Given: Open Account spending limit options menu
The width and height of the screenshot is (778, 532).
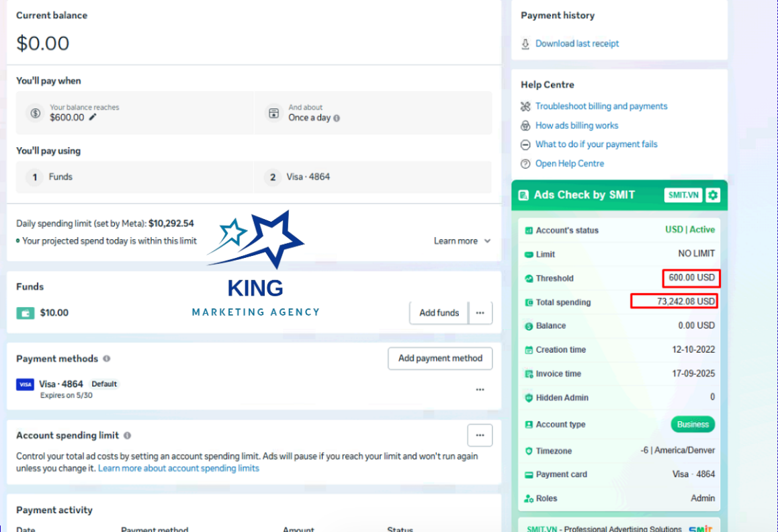Looking at the screenshot, I should [x=480, y=435].
